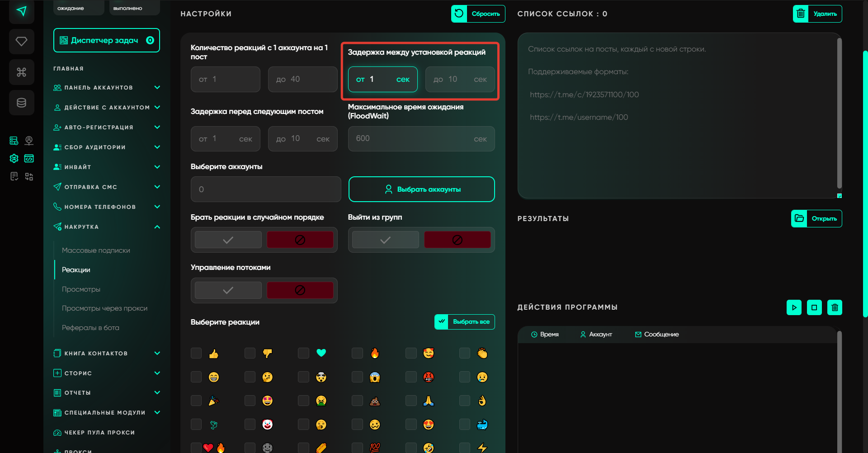This screenshot has height=453, width=868.
Task: Open Просмотры через прокси menu item
Action: point(104,308)
